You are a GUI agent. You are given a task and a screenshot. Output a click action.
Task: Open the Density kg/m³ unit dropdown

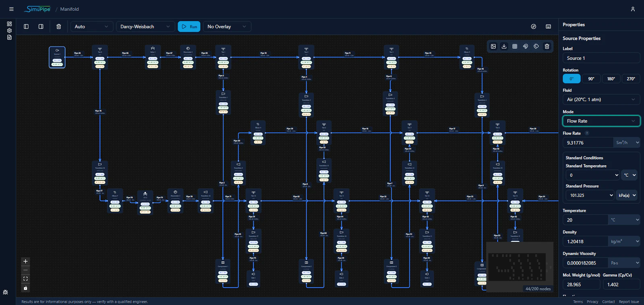[x=624, y=241]
